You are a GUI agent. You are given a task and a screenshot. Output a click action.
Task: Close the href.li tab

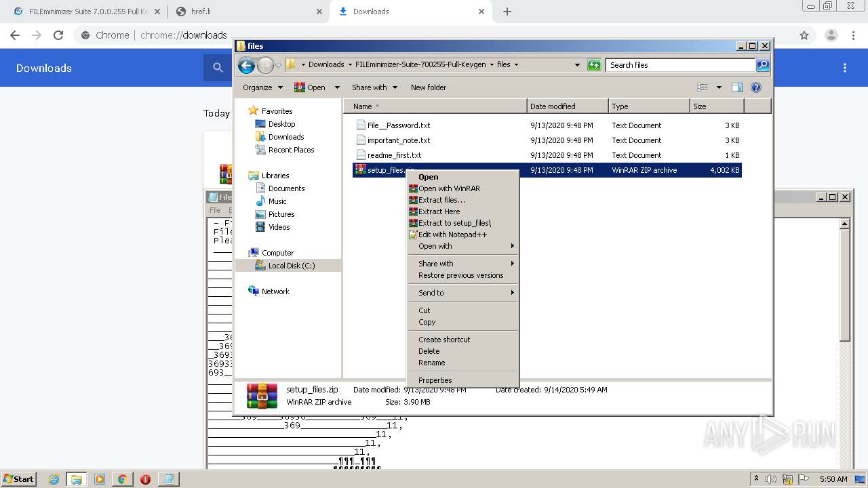click(x=319, y=12)
